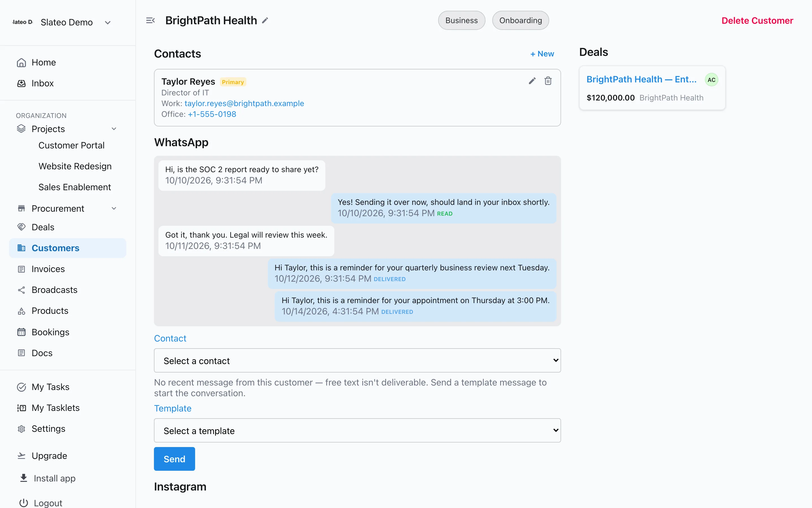Image resolution: width=812 pixels, height=508 pixels.
Task: Open the Select a template dropdown
Action: [357, 430]
